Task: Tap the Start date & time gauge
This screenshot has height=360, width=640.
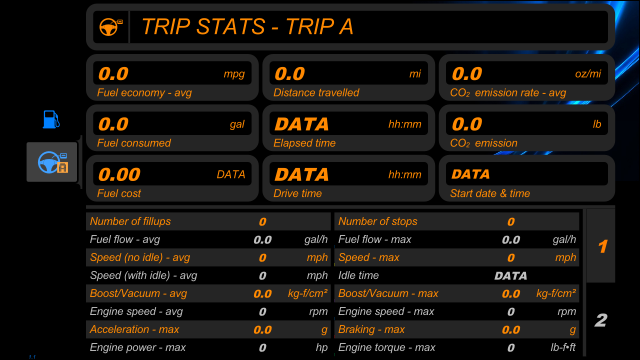Action: click(527, 179)
